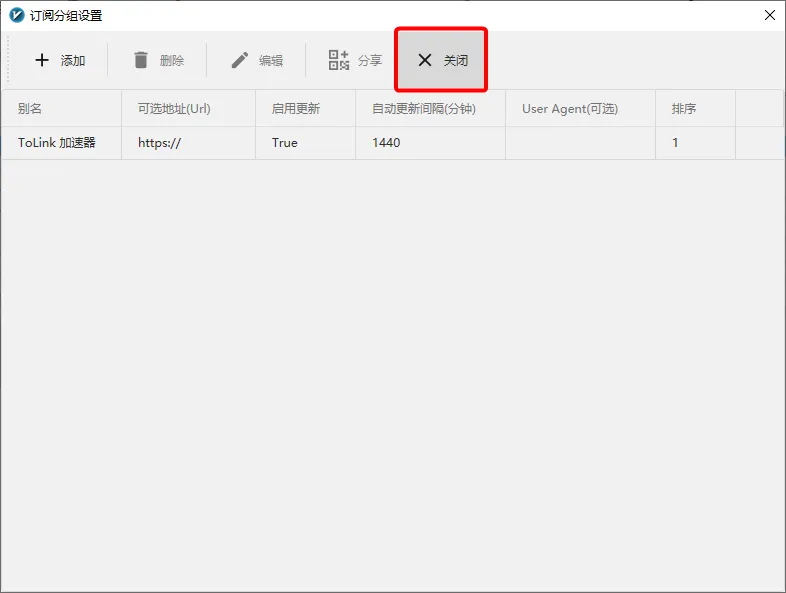Click the https:// URL cell

pyautogui.click(x=188, y=143)
